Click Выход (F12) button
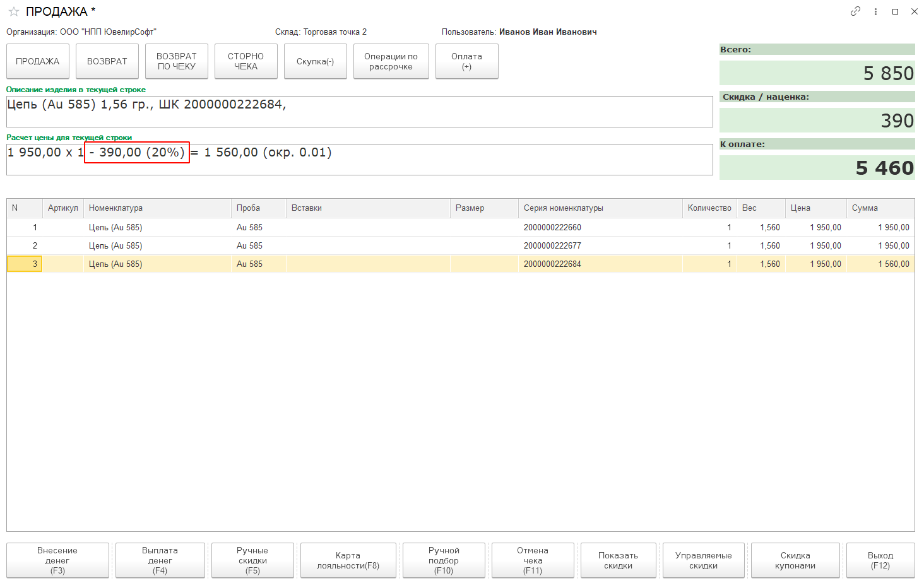 click(x=880, y=560)
